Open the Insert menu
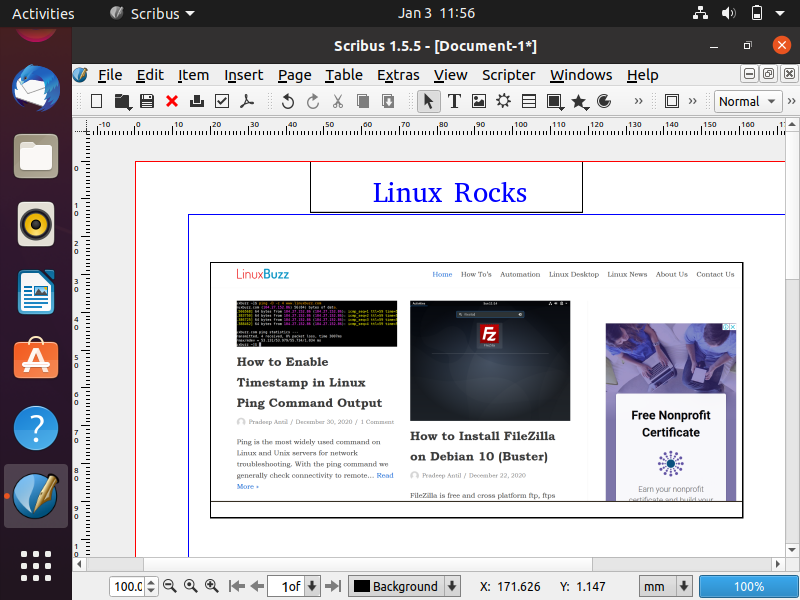This screenshot has height=600, width=800. [x=243, y=75]
